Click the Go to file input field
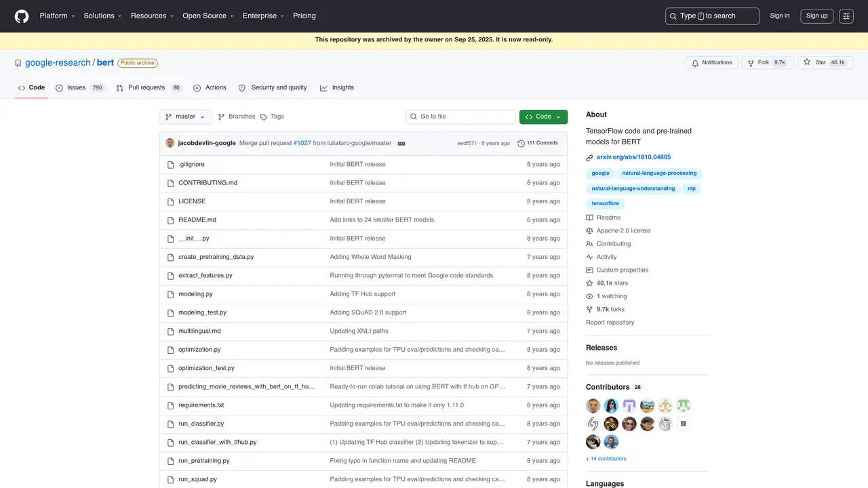The height and width of the screenshot is (488, 868). tap(461, 117)
